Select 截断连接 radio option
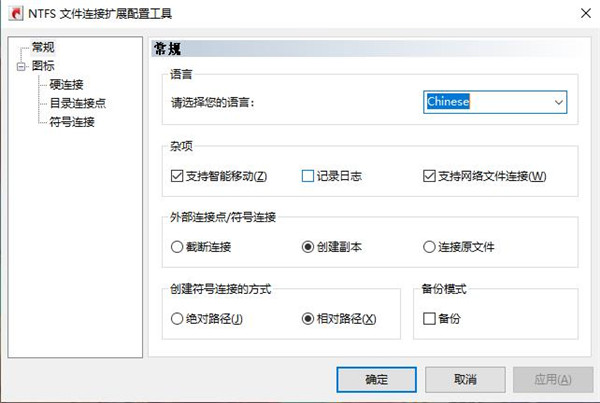The width and height of the screenshot is (600, 403). tap(177, 247)
